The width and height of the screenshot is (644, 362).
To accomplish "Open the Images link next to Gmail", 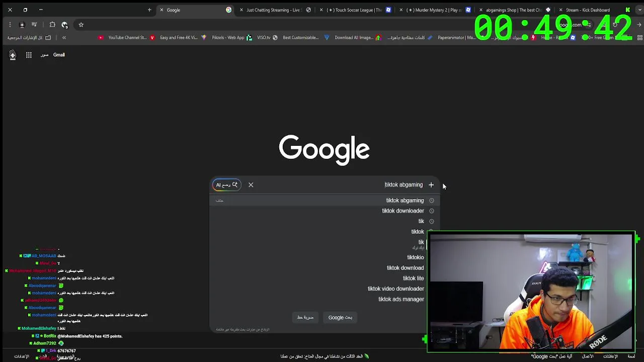I will 44,55.
